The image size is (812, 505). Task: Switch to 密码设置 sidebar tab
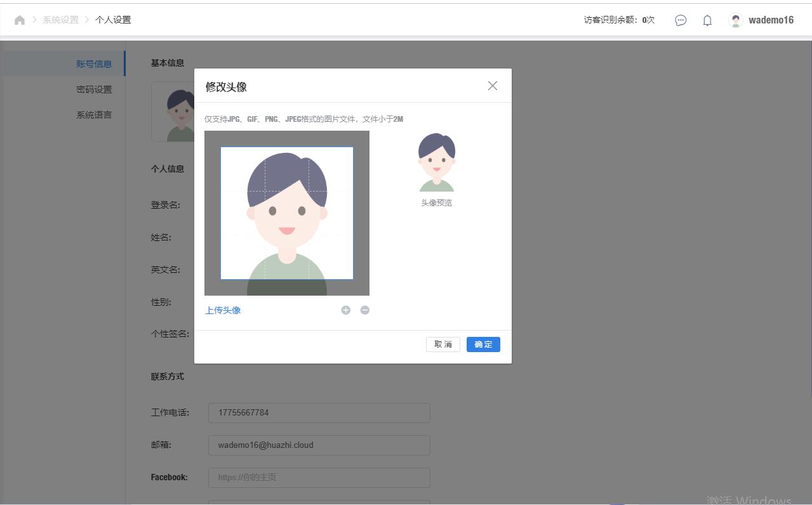pyautogui.click(x=94, y=89)
